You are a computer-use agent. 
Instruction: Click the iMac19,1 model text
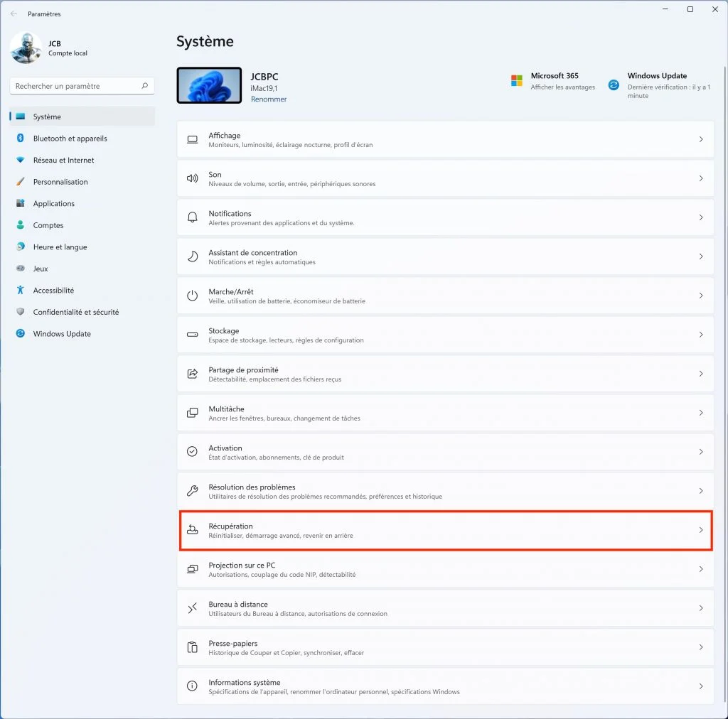point(264,88)
